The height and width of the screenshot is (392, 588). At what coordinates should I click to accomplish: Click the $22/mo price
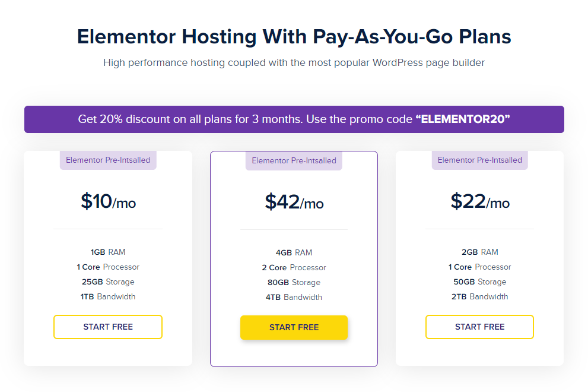pyautogui.click(x=479, y=202)
